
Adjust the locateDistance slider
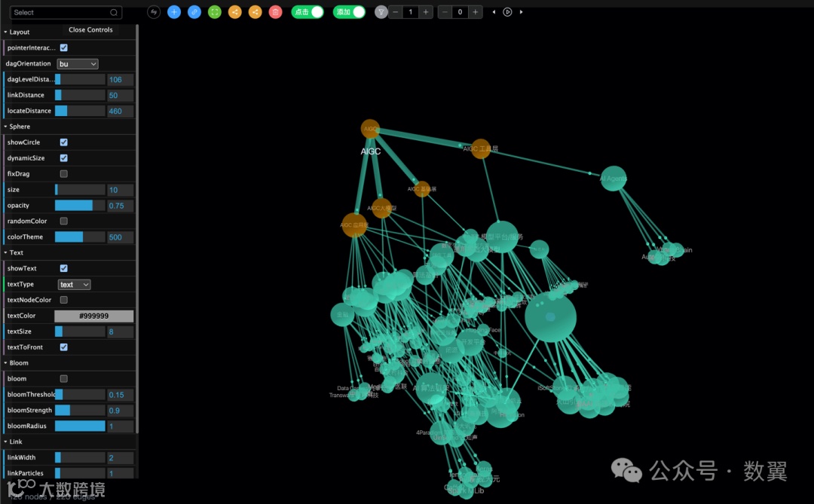point(80,111)
